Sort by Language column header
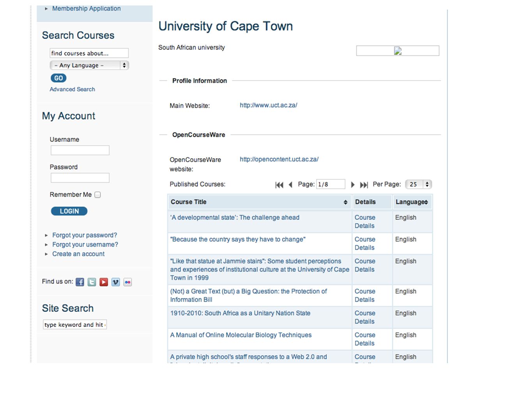 412,202
